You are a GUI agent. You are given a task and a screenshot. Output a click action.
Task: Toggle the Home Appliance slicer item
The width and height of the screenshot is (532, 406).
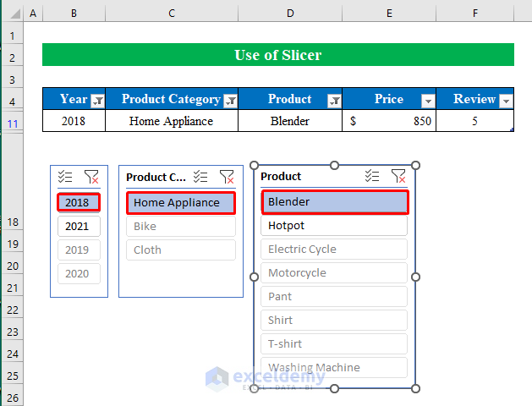point(181,202)
